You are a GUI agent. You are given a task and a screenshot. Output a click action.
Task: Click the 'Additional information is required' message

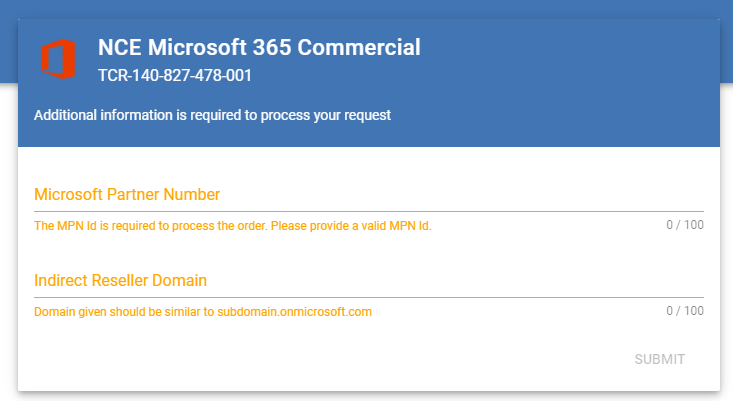click(212, 115)
